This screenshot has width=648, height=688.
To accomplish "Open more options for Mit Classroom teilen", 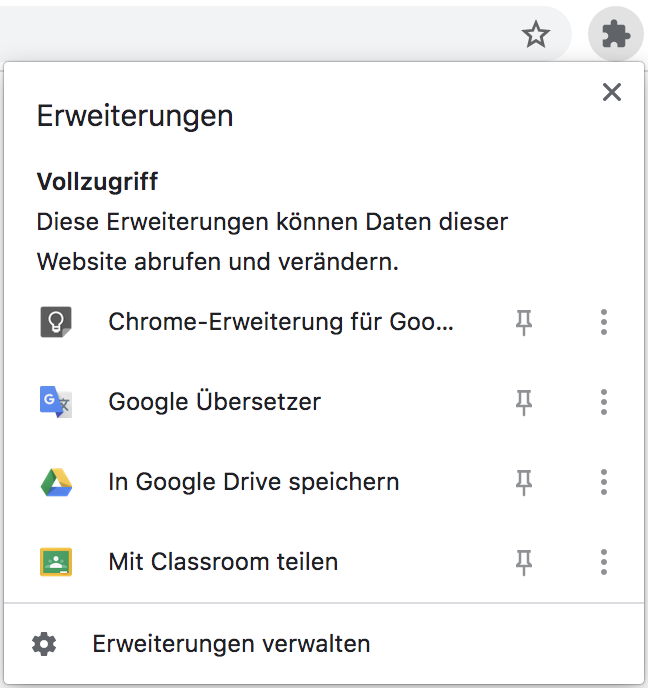I will coord(604,562).
